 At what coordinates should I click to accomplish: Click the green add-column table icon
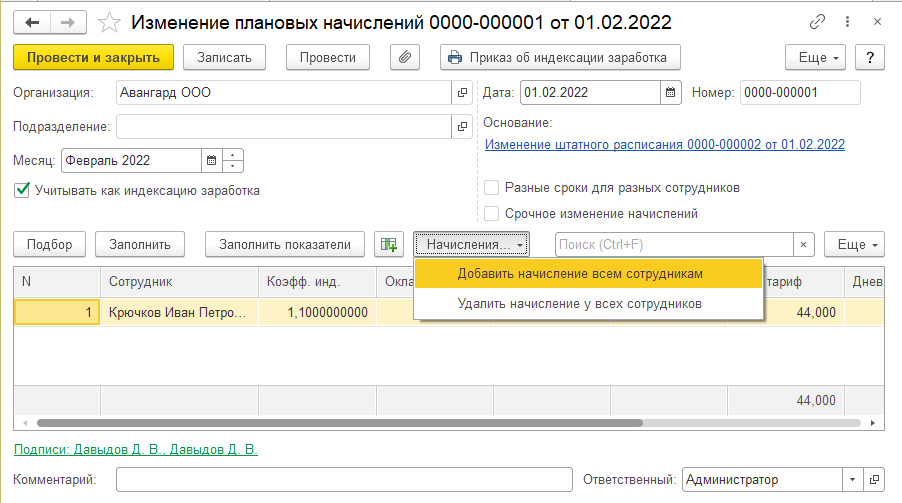[x=387, y=244]
